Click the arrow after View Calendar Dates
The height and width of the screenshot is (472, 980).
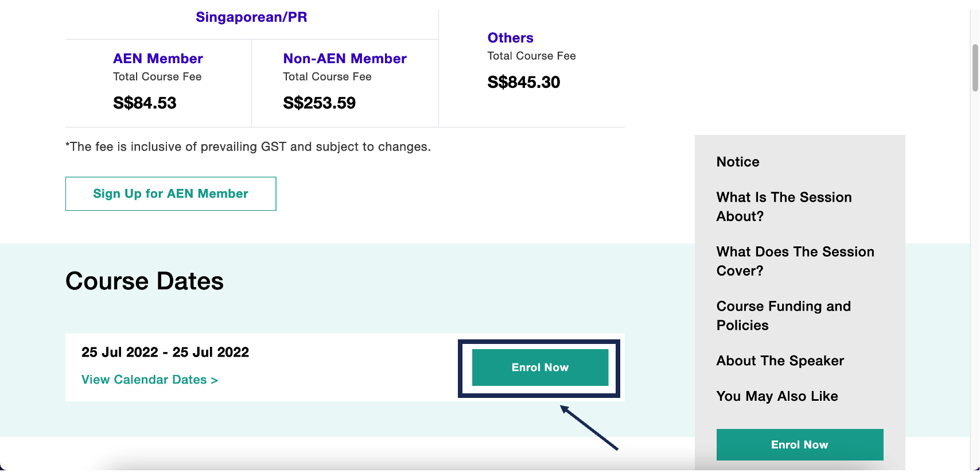(x=215, y=380)
